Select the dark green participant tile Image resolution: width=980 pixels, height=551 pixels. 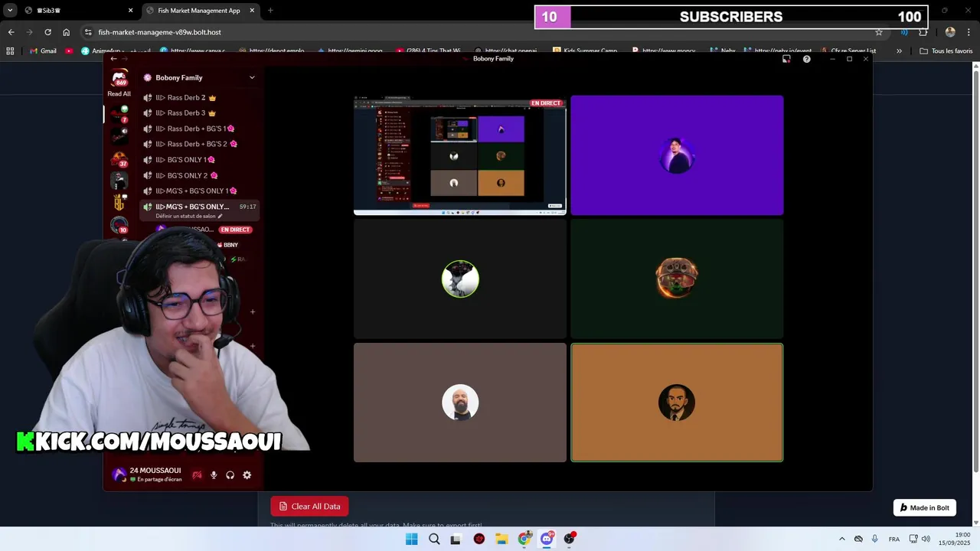pyautogui.click(x=677, y=279)
